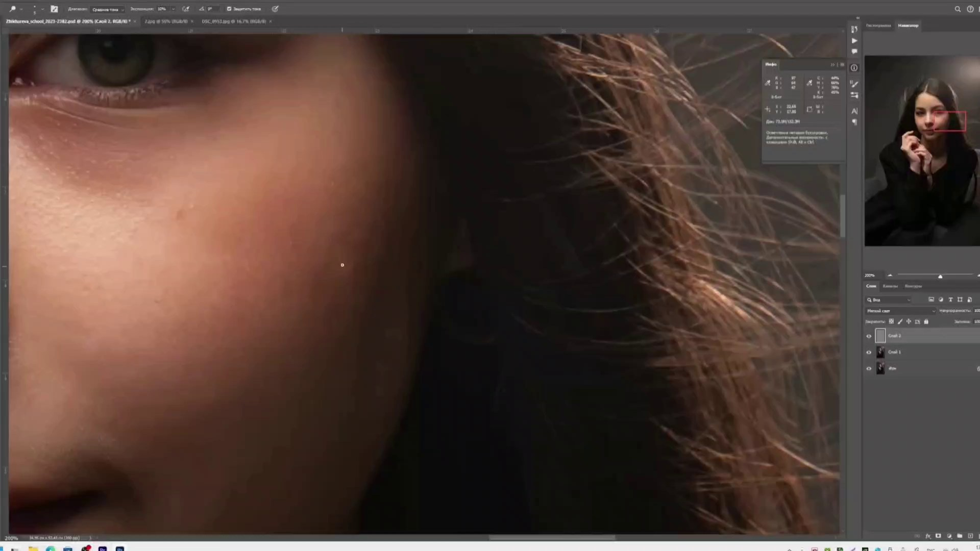The image size is (980, 551).
Task: Open the Character panel icon
Action: [854, 111]
